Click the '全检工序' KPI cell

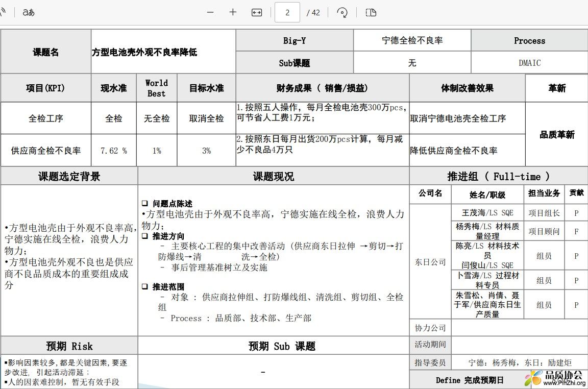(x=46, y=118)
